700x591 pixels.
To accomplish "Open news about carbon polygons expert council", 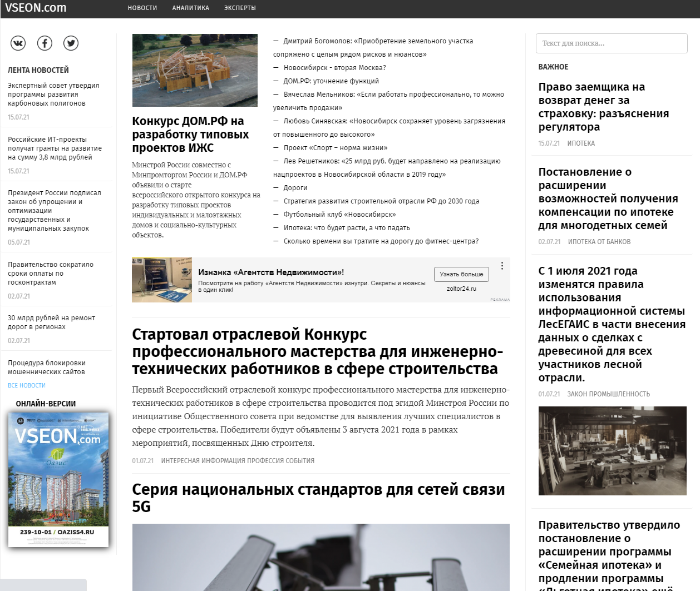I will pyautogui.click(x=53, y=95).
